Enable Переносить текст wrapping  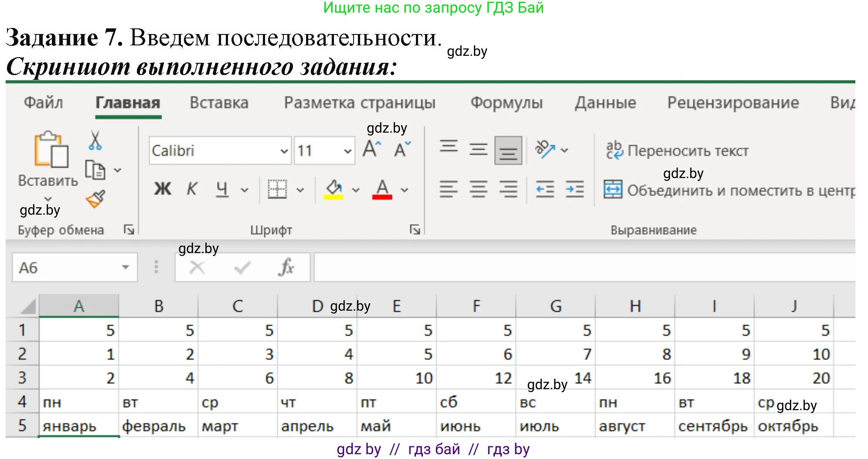[x=678, y=150]
